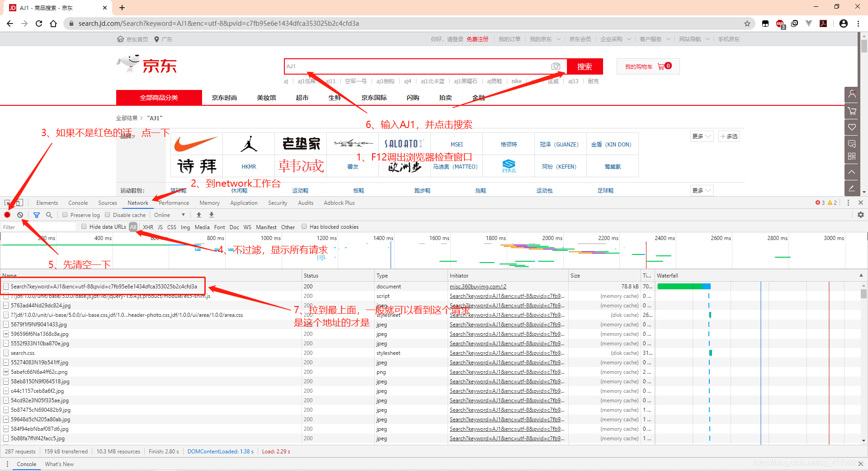Import HAR file with the upload arrow icon

point(199,215)
